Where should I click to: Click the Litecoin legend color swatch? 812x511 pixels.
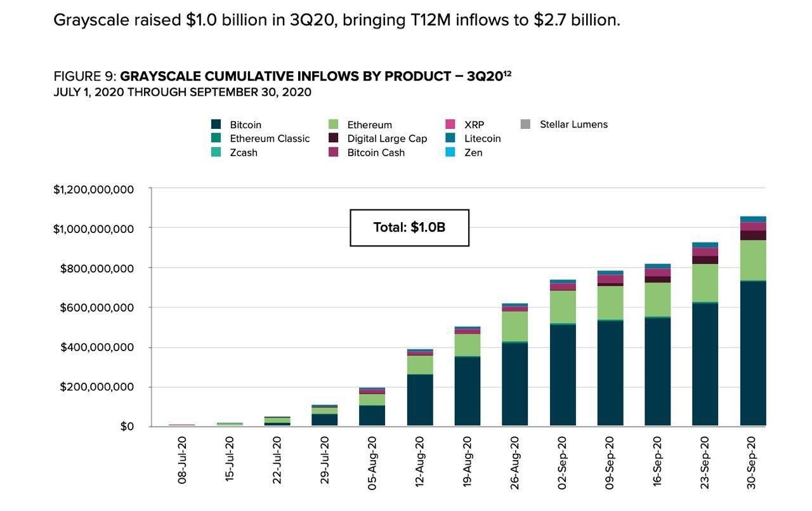pyautogui.click(x=450, y=138)
